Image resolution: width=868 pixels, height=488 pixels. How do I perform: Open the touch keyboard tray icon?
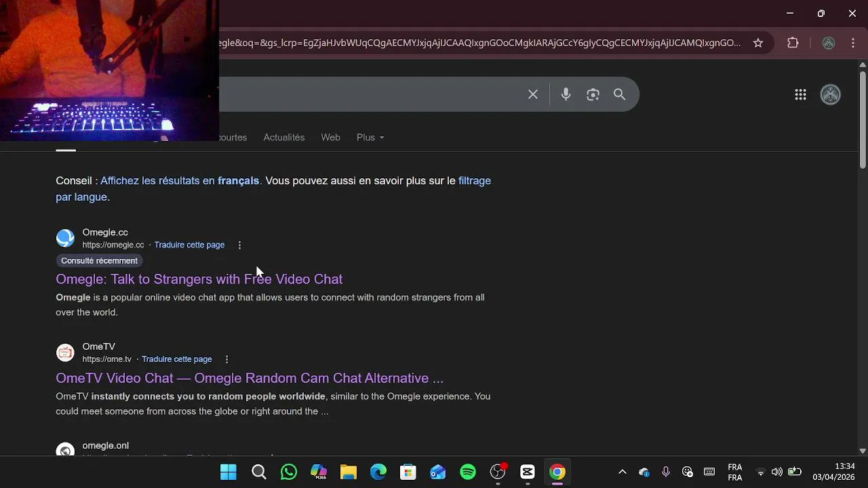[x=709, y=472]
